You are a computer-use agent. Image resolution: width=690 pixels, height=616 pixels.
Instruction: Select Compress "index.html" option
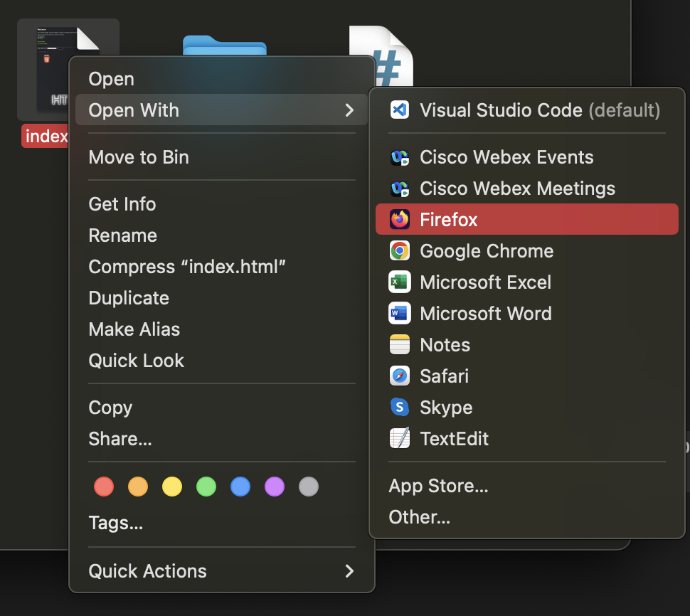222,267
